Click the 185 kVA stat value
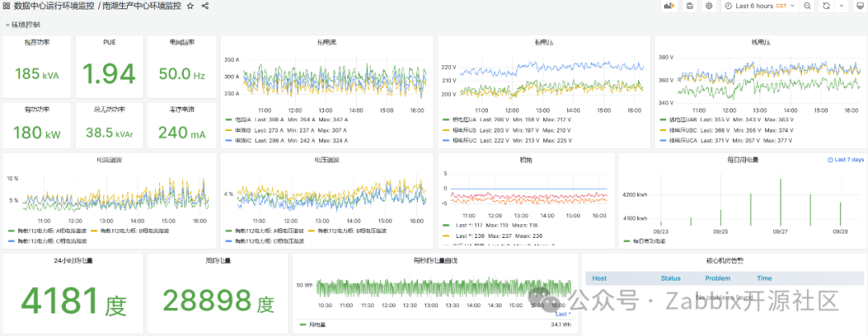The width and height of the screenshot is (868, 336). pyautogui.click(x=36, y=74)
